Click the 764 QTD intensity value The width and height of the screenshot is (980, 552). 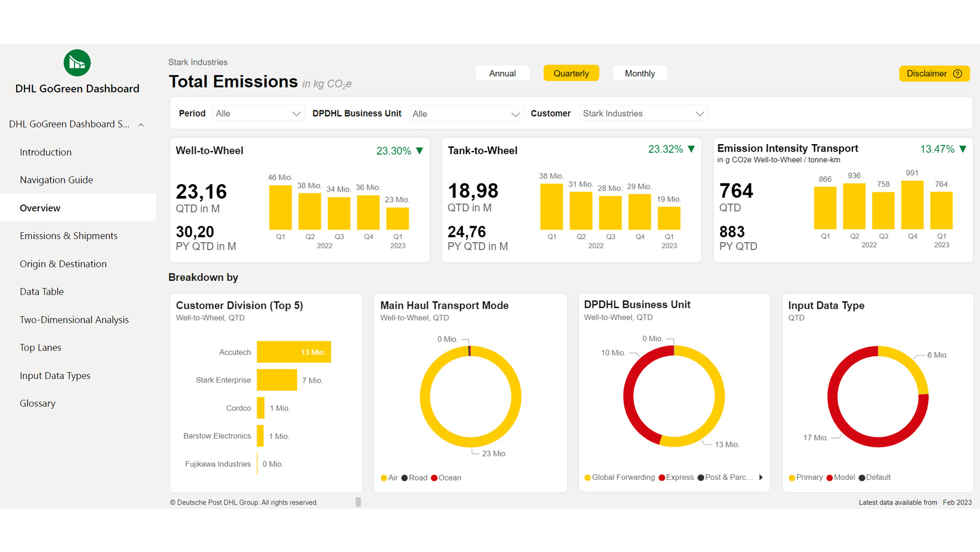pos(736,191)
